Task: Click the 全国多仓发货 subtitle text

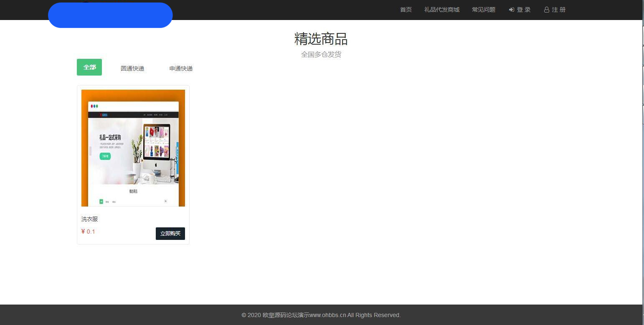Action: [321, 54]
